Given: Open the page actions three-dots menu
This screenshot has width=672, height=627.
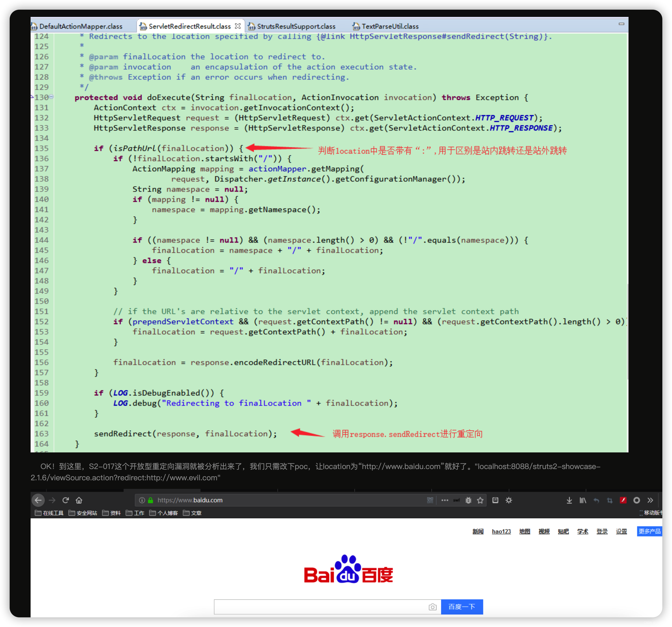Looking at the screenshot, I should point(444,500).
